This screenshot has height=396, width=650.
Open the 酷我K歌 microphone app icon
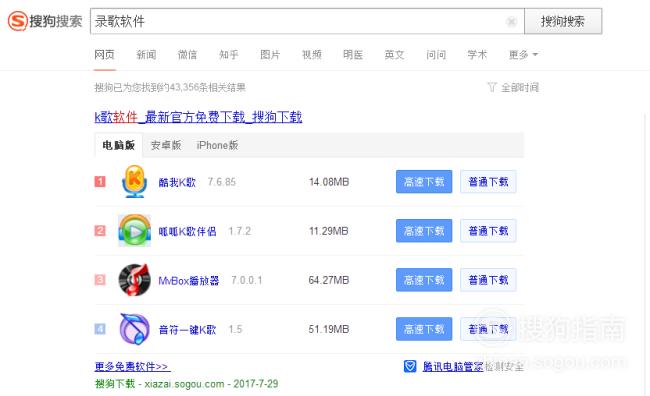pyautogui.click(x=134, y=181)
